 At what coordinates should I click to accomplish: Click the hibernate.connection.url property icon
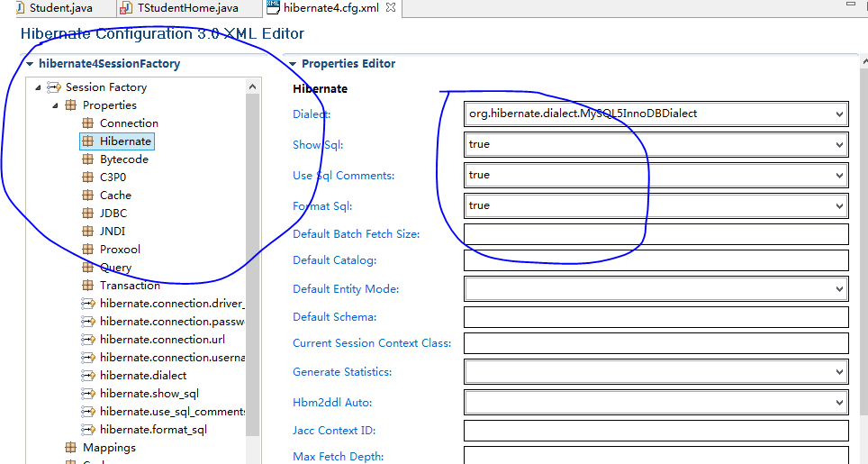point(88,340)
